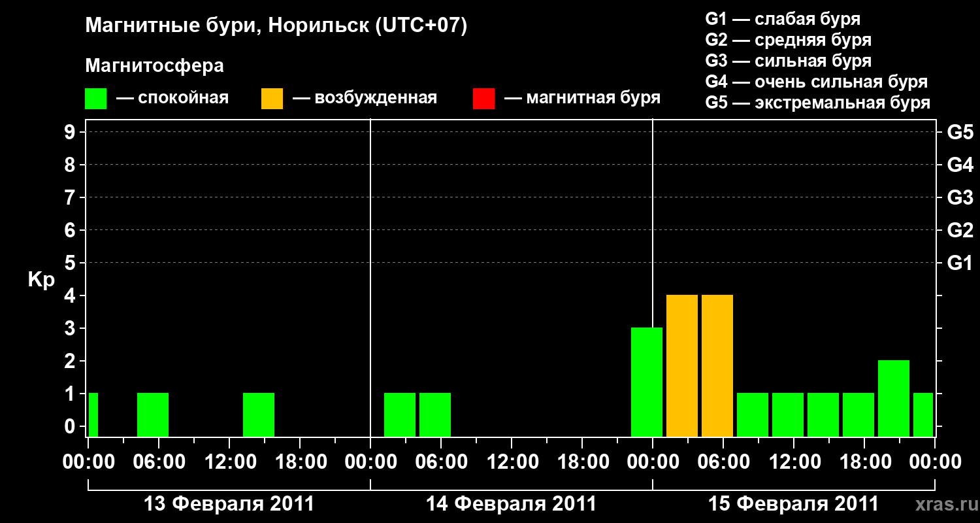Click the 'G3 — сильная буря' legend line
The height and width of the screenshot is (523, 980).
click(x=788, y=61)
